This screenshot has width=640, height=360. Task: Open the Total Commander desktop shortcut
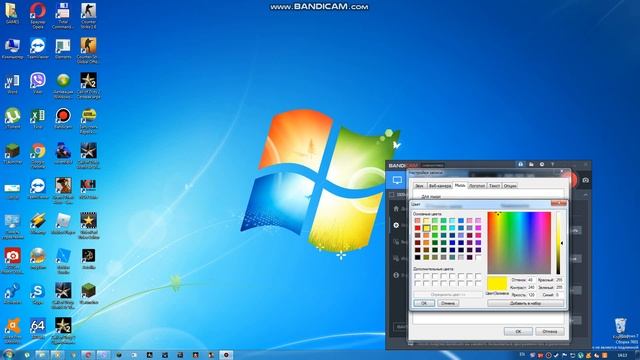[63, 16]
